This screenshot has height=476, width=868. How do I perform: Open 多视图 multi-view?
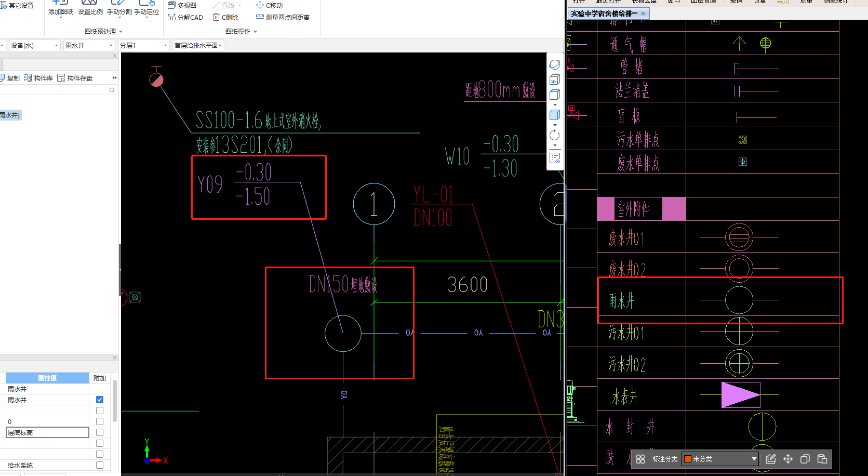click(x=182, y=5)
